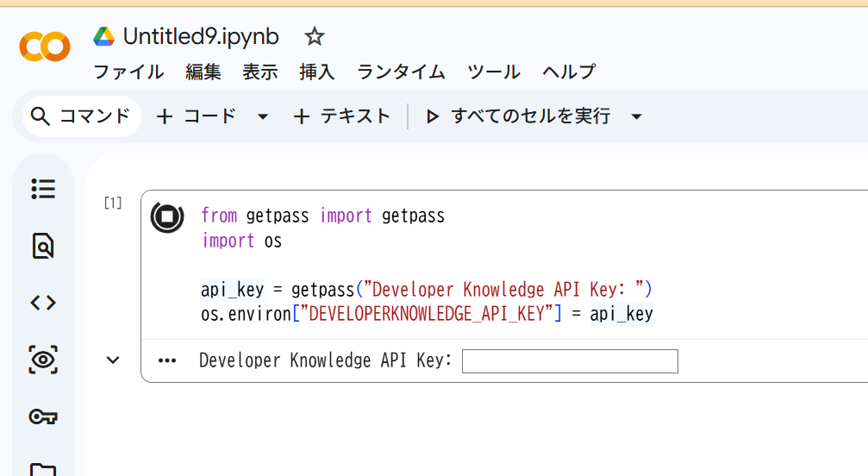Open the ツール menu
Image resolution: width=868 pixels, height=476 pixels.
pyautogui.click(x=494, y=72)
